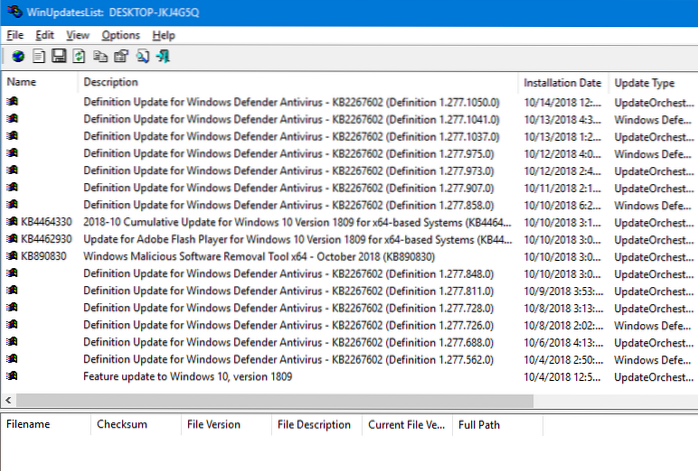Click the update icon beside KB4462930
This screenshot has width=698, height=472.
[x=12, y=239]
